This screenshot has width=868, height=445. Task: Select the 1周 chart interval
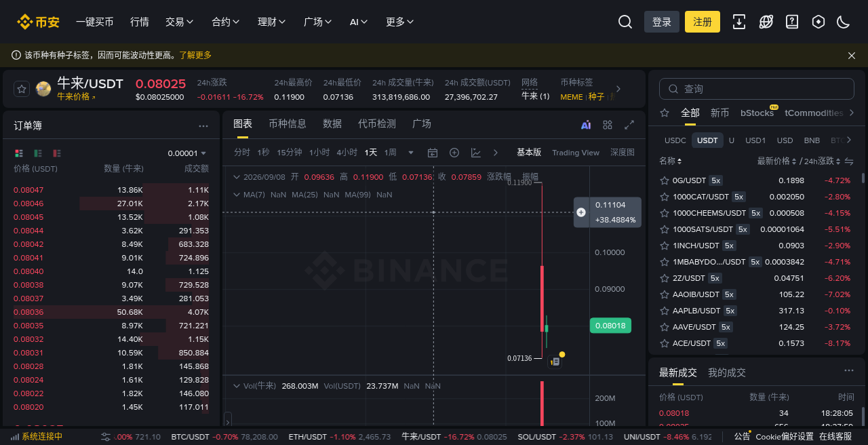tap(391, 153)
